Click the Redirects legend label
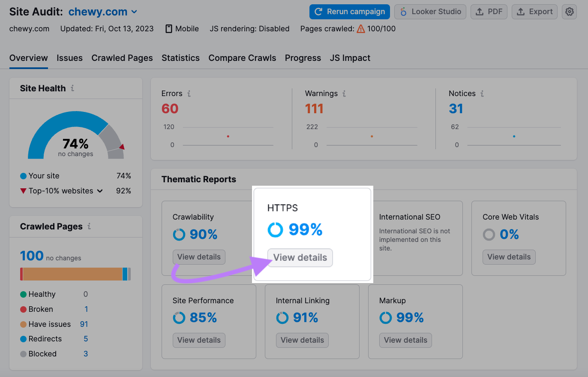 coord(45,339)
